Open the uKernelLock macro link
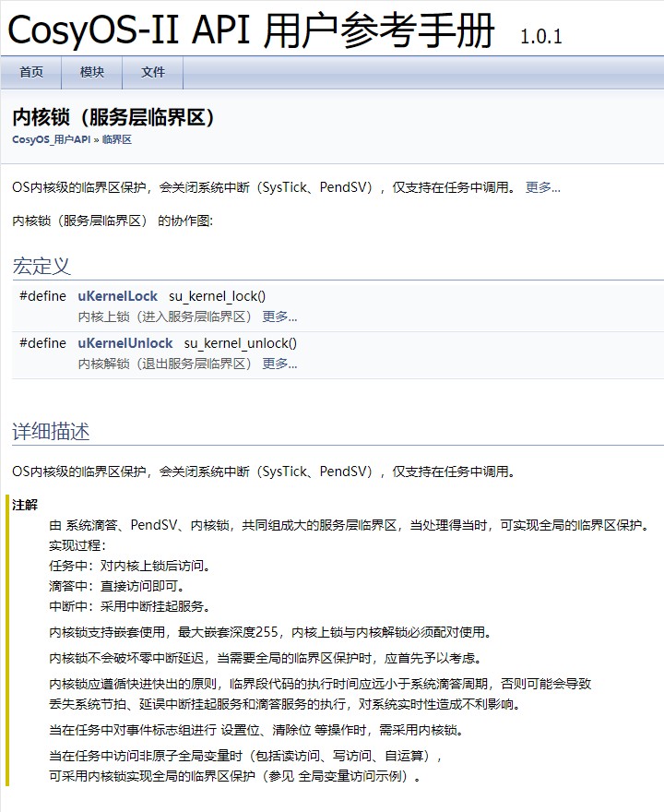Image resolution: width=664 pixels, height=812 pixels. [117, 296]
